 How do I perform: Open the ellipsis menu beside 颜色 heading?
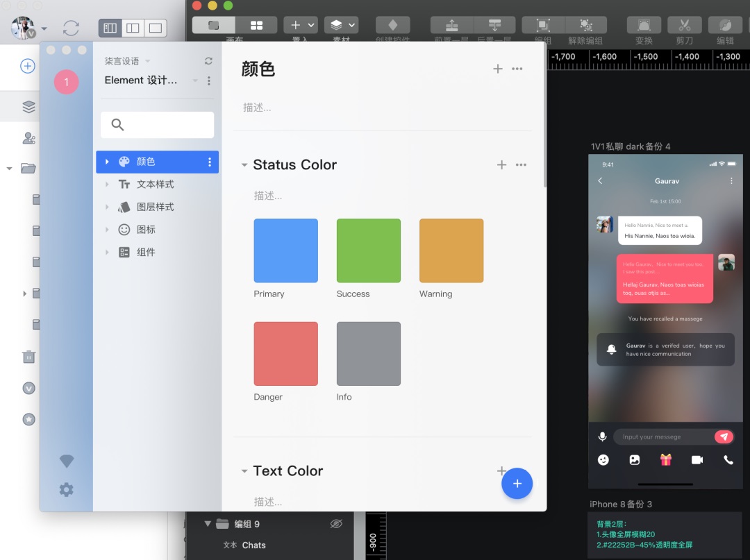[517, 69]
